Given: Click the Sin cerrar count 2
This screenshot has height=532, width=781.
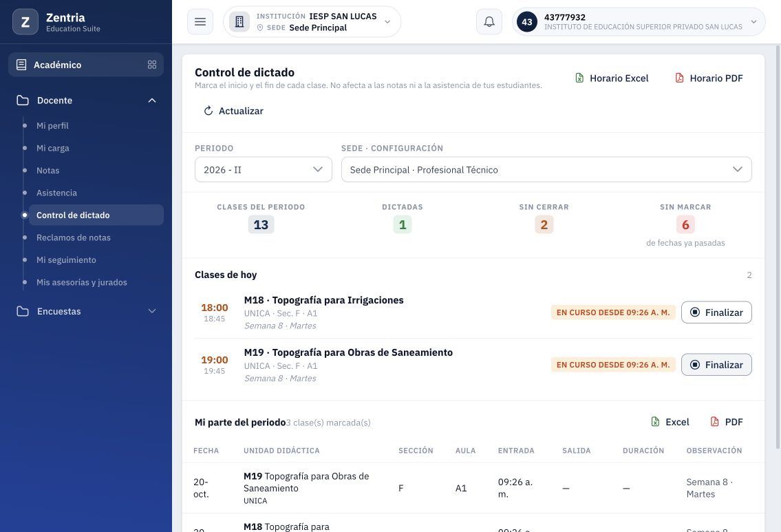Looking at the screenshot, I should point(544,224).
